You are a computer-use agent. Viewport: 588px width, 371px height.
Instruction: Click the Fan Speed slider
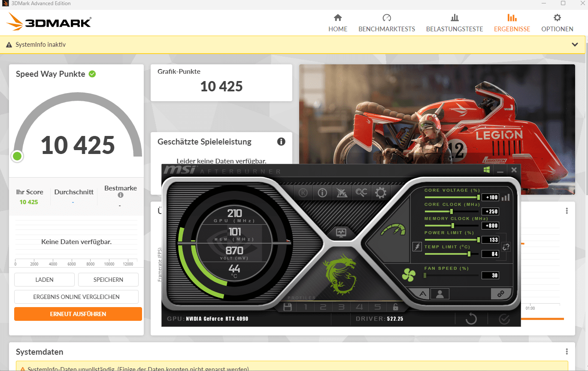(452, 275)
